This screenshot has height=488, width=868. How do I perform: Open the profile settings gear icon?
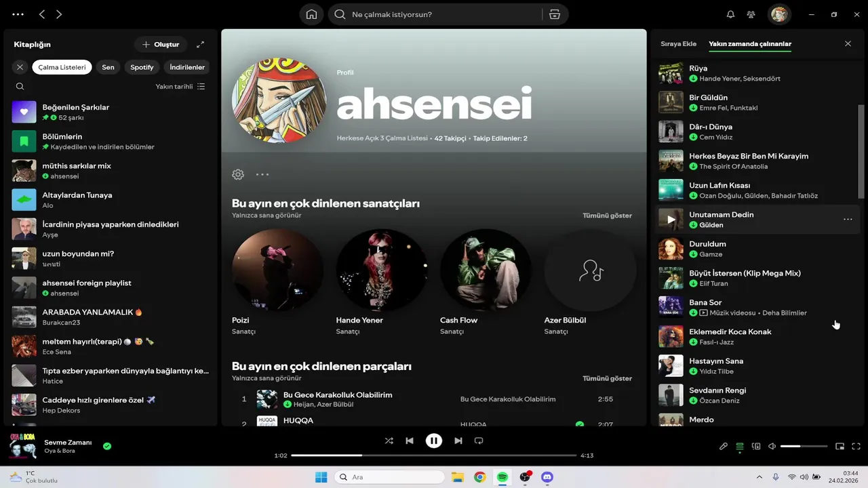click(x=238, y=174)
